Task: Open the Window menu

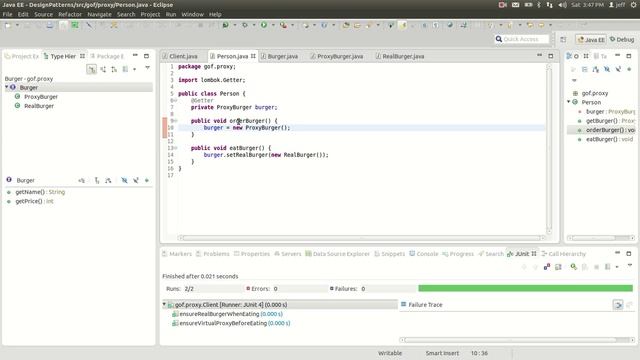Action: (x=192, y=14)
